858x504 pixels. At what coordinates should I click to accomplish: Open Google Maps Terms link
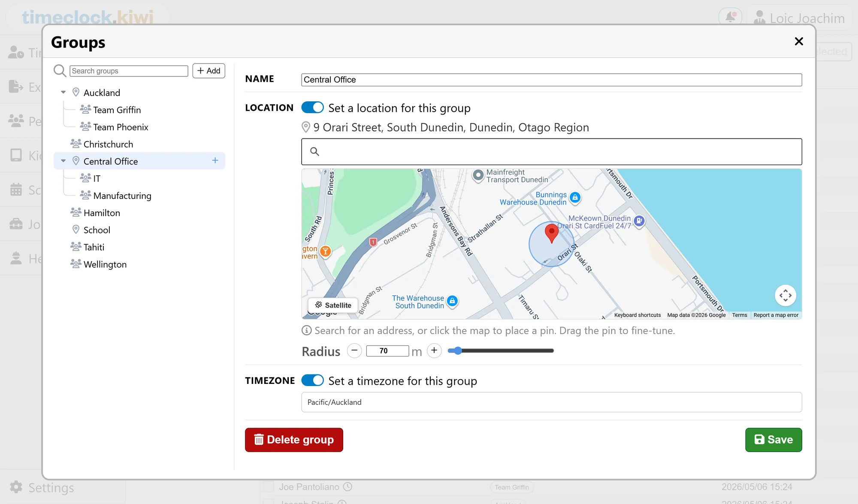click(739, 315)
